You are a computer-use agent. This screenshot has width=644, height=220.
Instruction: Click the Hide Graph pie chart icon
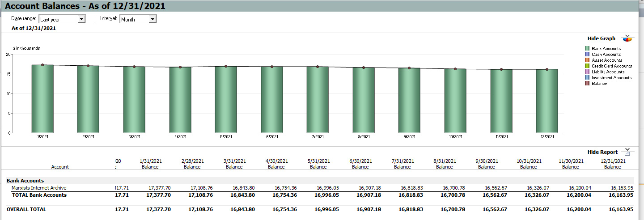(x=627, y=38)
